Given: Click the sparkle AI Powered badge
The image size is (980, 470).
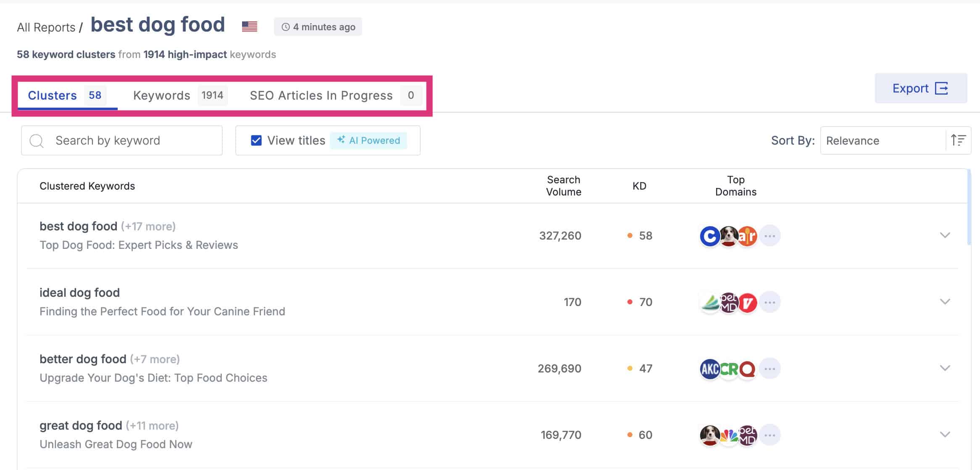Looking at the screenshot, I should (369, 140).
